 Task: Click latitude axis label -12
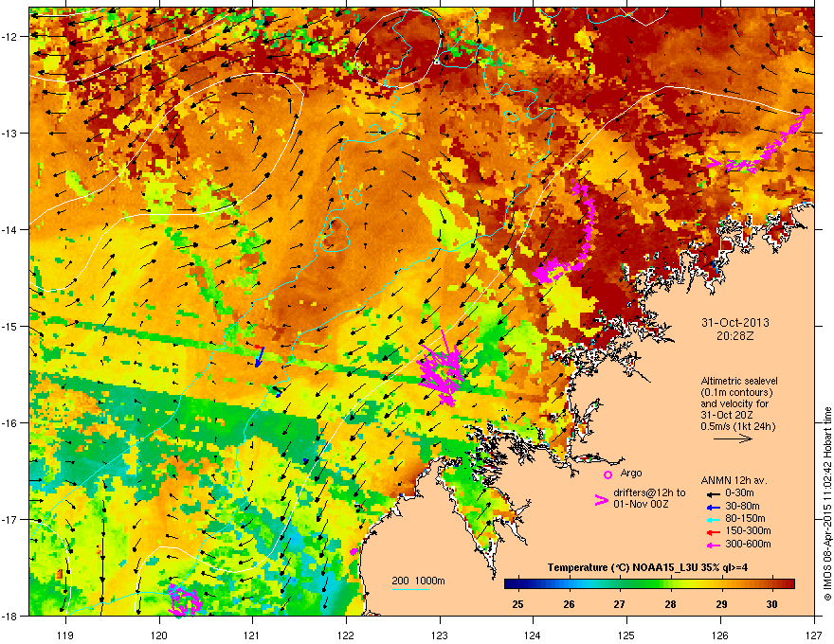coord(9,37)
